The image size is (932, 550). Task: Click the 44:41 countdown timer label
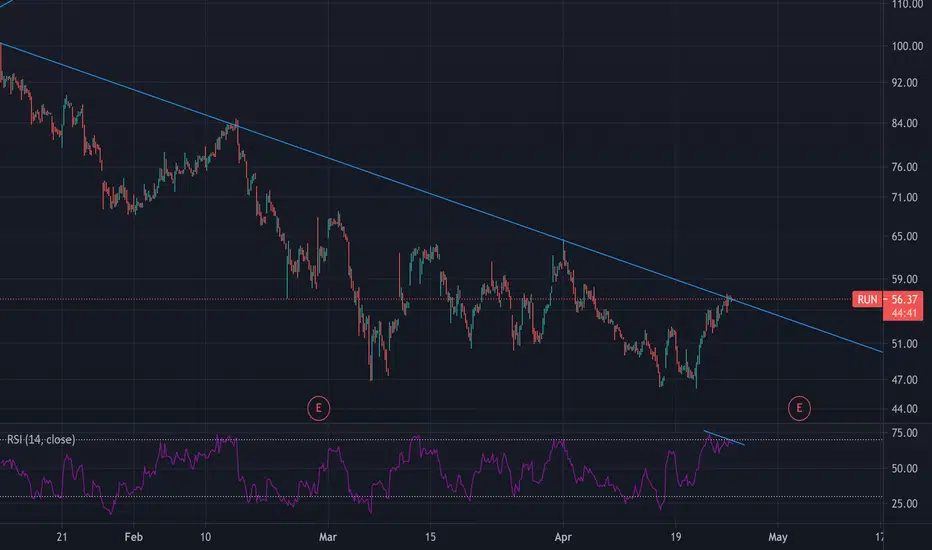point(903,313)
